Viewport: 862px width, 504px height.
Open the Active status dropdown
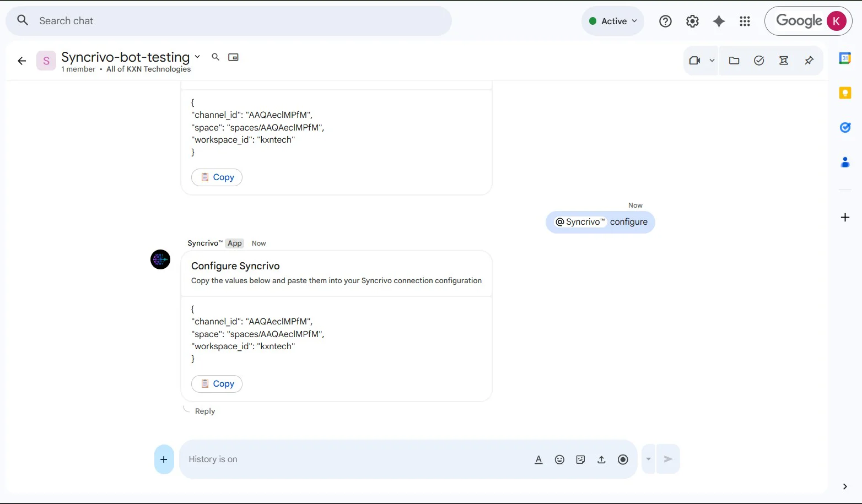point(613,21)
